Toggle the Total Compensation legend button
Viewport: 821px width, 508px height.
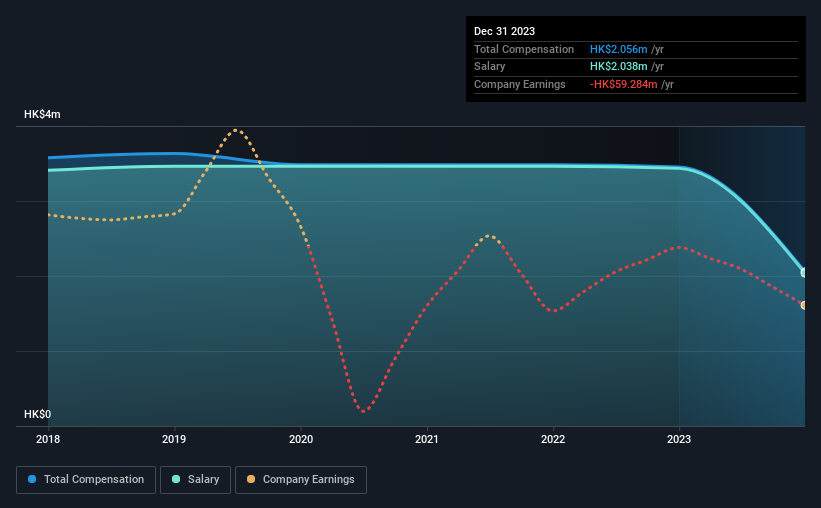point(86,480)
